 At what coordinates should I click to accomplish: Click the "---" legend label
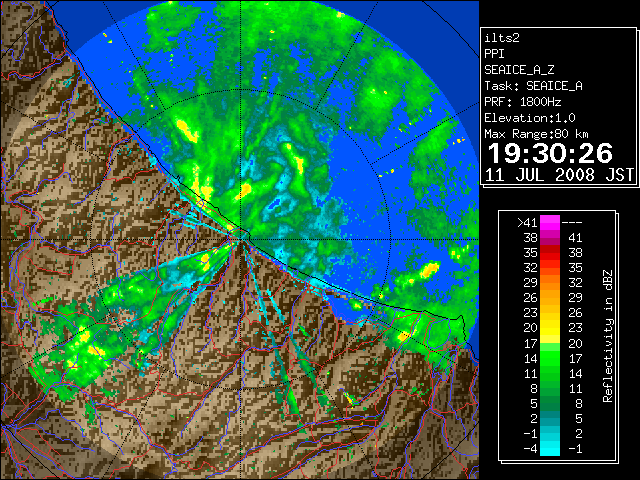[572, 223]
